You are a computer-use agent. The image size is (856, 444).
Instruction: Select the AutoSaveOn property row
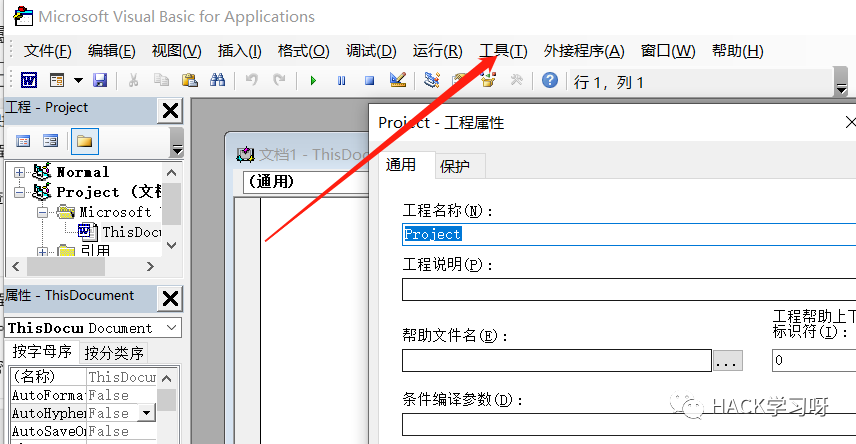84,431
